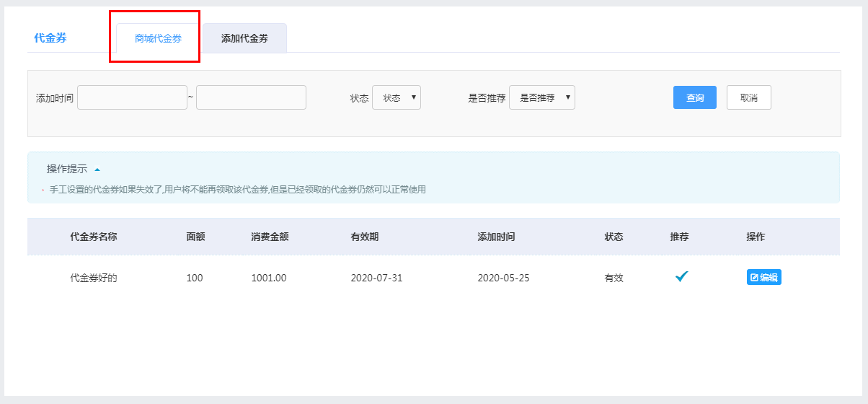Focus the end date input field
Image resolution: width=868 pixels, height=404 pixels.
click(251, 97)
